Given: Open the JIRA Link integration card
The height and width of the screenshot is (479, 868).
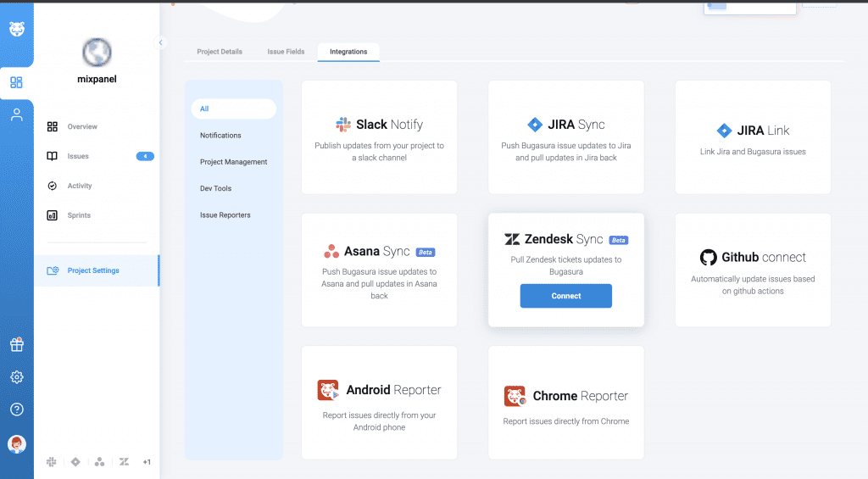Looking at the screenshot, I should point(753,137).
